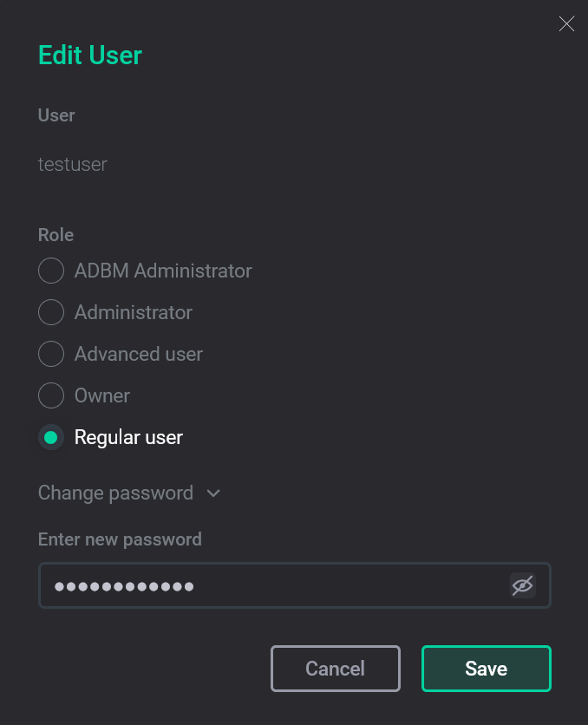The height and width of the screenshot is (725, 588).
Task: Select the ADBM Administrator role
Action: [x=51, y=271]
